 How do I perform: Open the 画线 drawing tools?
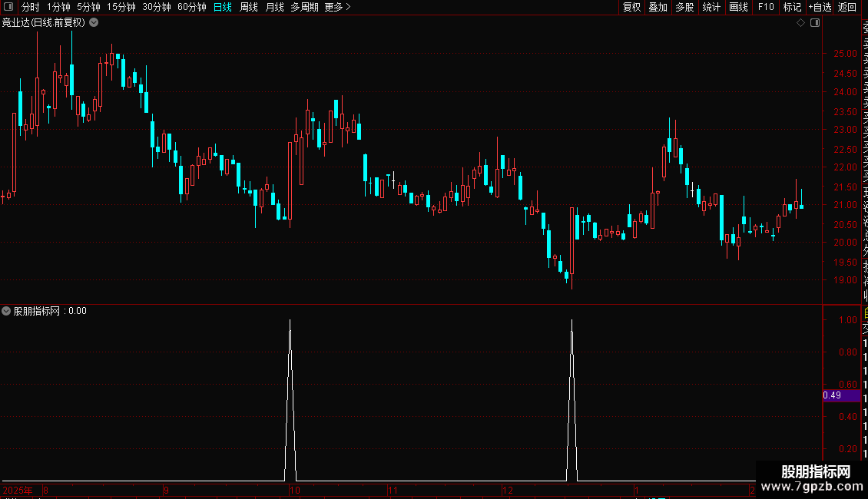point(738,7)
